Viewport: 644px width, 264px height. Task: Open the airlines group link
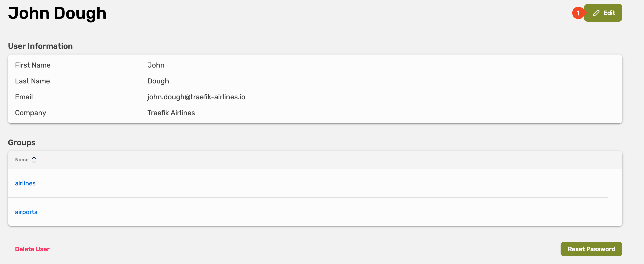tap(25, 183)
